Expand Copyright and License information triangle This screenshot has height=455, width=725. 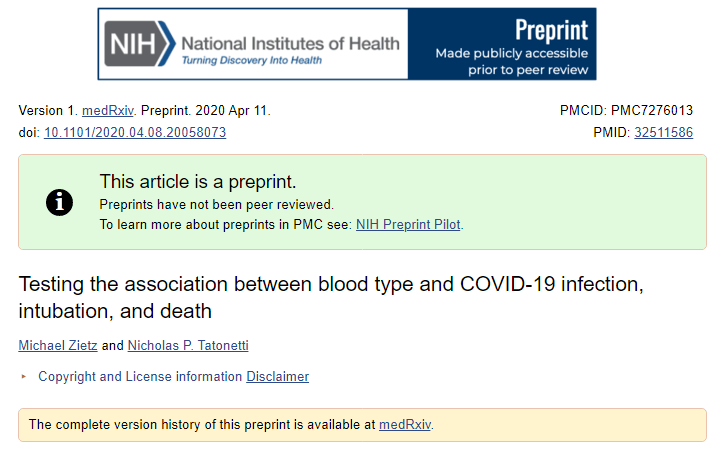click(x=25, y=377)
